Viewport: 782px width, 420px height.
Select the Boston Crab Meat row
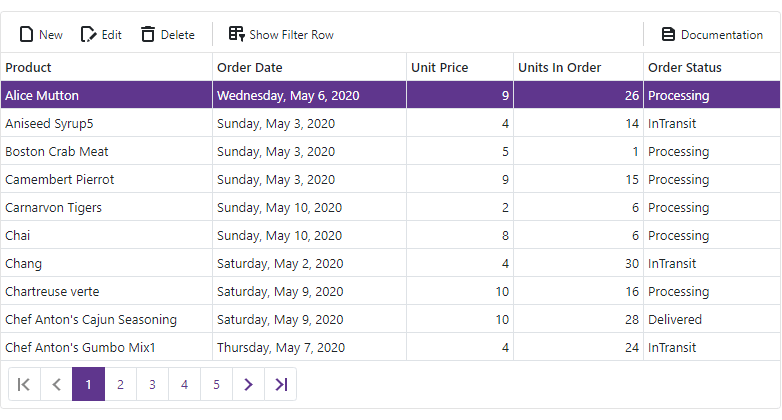click(57, 152)
